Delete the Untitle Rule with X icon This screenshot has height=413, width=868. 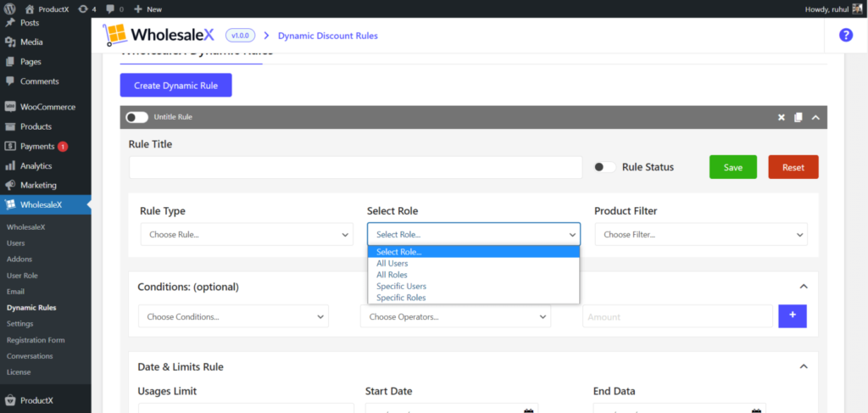tap(781, 117)
